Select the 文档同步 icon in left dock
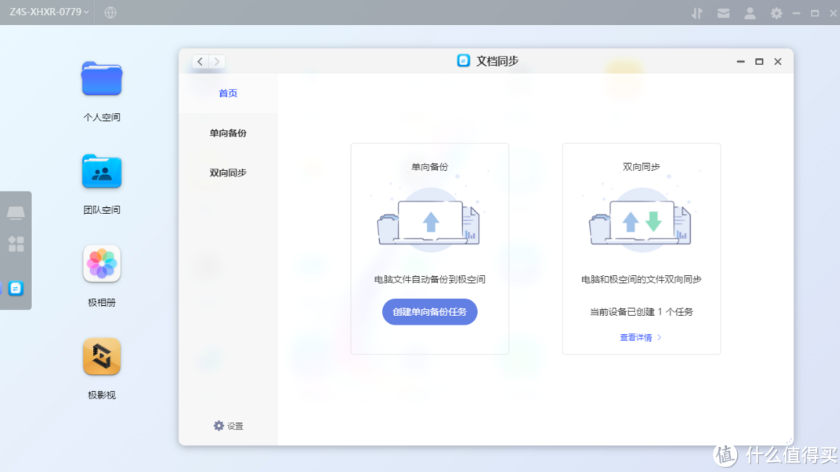 pos(16,289)
